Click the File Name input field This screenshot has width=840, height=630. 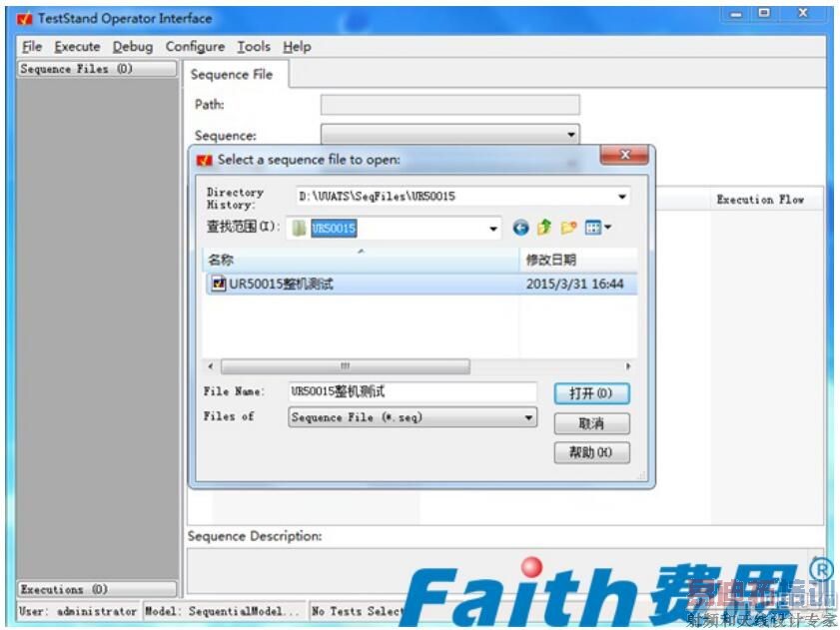coord(412,391)
